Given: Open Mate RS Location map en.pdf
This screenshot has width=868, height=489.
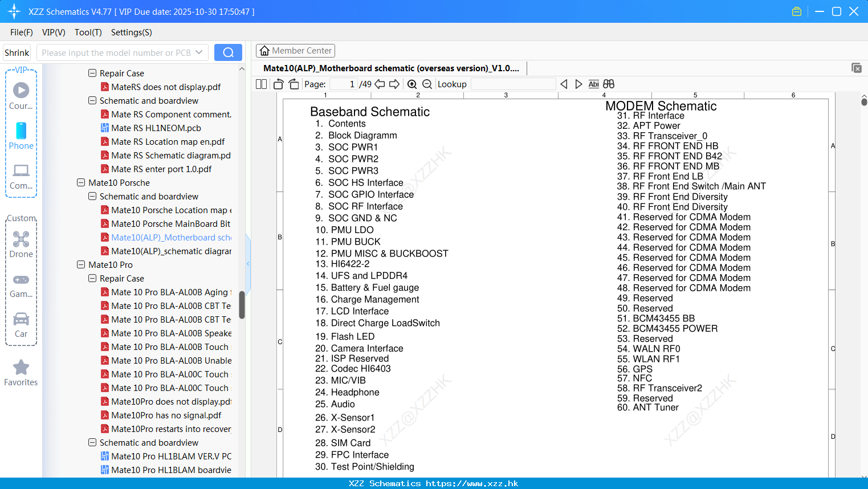Looking at the screenshot, I should [x=163, y=141].
